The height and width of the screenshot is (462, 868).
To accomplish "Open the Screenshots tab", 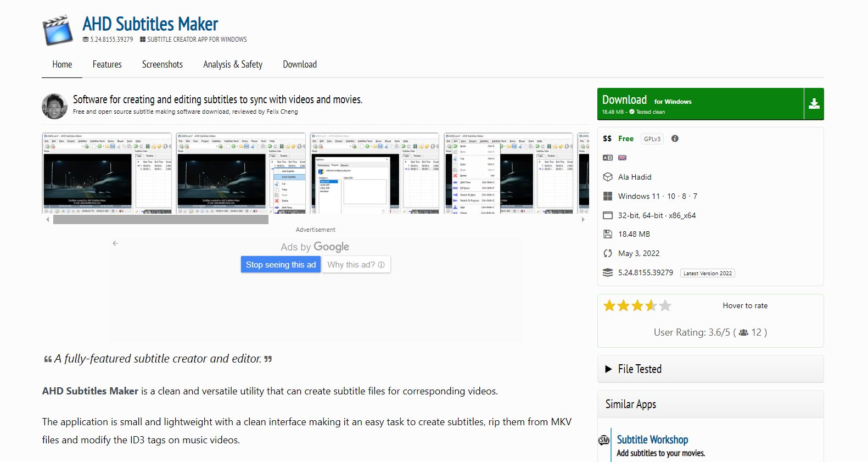I will (x=163, y=64).
